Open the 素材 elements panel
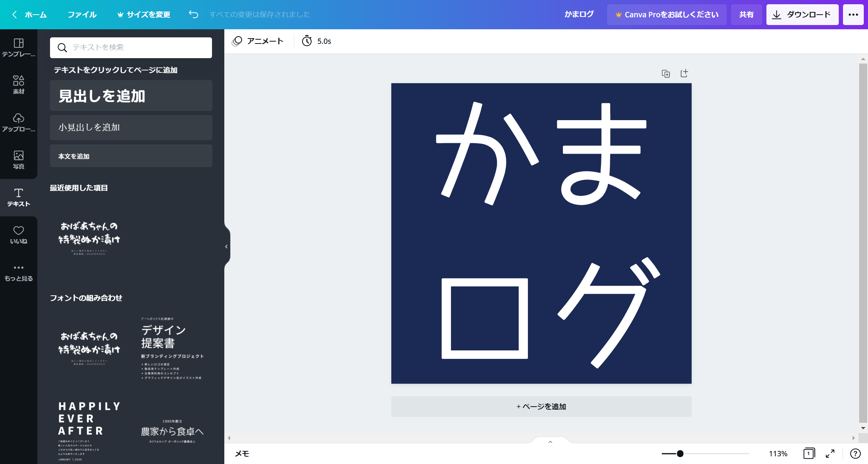The width and height of the screenshot is (868, 464). 18,85
